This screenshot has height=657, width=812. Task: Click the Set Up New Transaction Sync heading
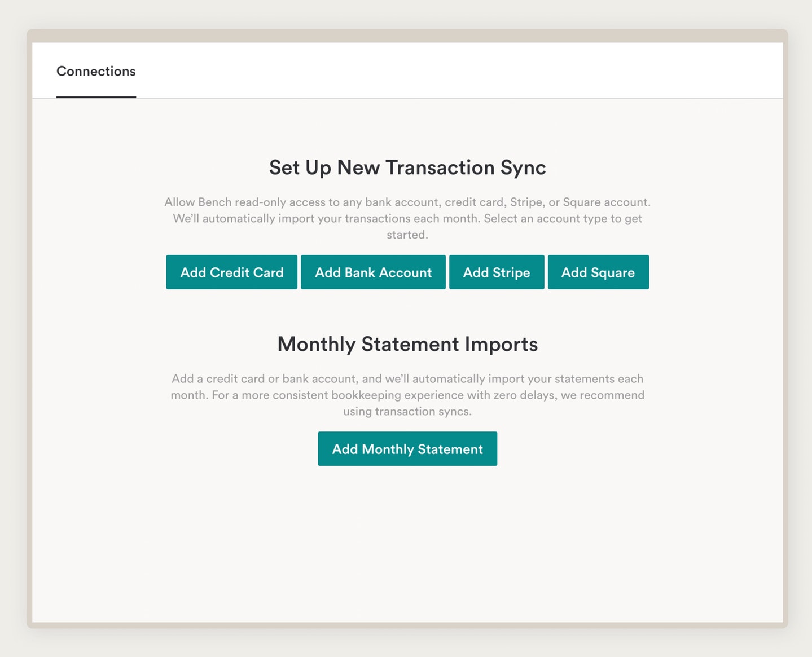pyautogui.click(x=407, y=167)
